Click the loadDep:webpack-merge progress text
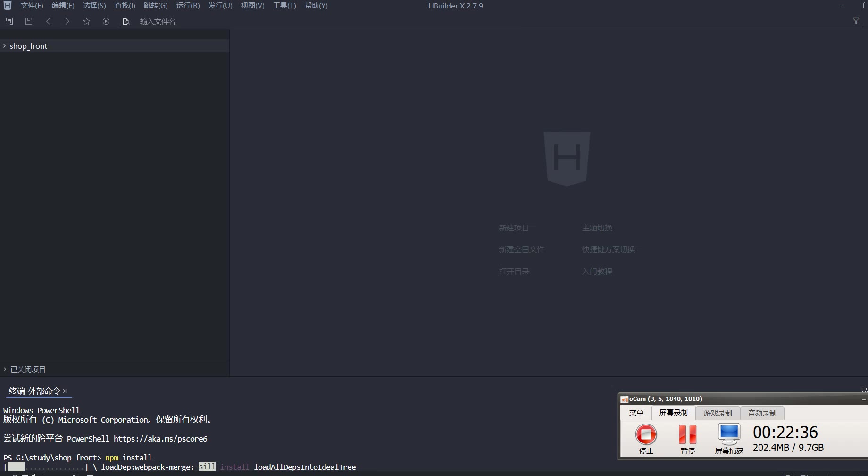 click(148, 467)
